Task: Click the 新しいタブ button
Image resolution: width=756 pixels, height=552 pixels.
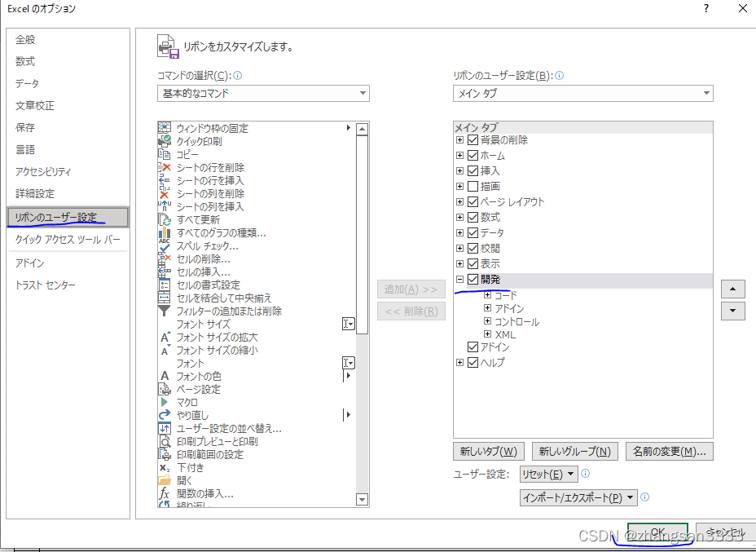Action: (489, 452)
